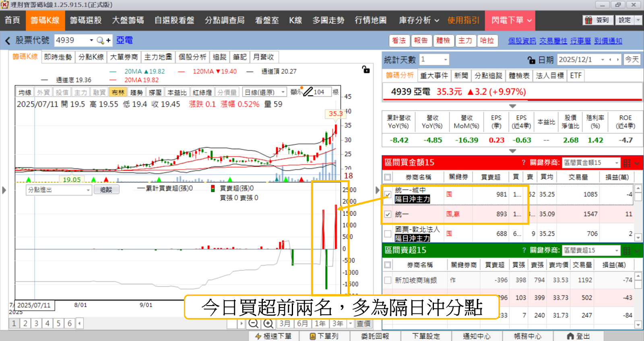Click sell table scrollbar down arrow

tap(638, 324)
